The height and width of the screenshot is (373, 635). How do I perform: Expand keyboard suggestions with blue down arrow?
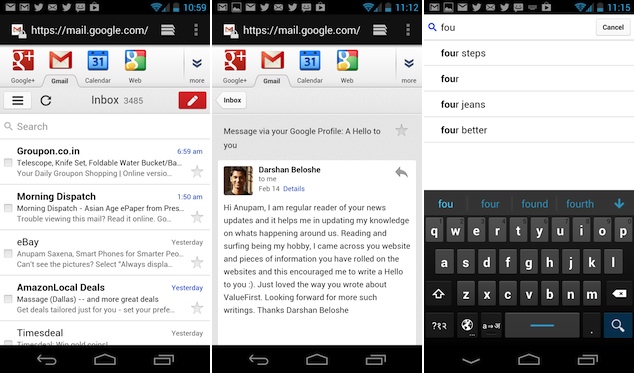pyautogui.click(x=619, y=204)
